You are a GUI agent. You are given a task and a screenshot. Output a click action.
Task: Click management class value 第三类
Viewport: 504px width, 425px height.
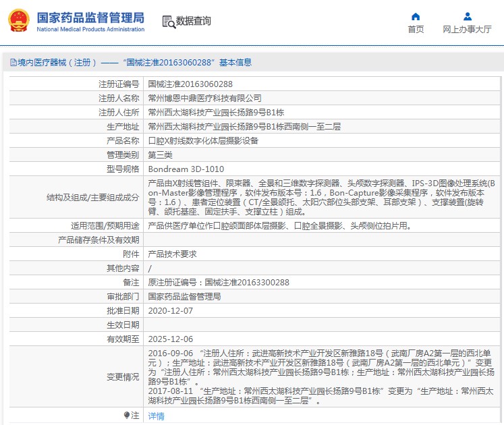pos(160,155)
